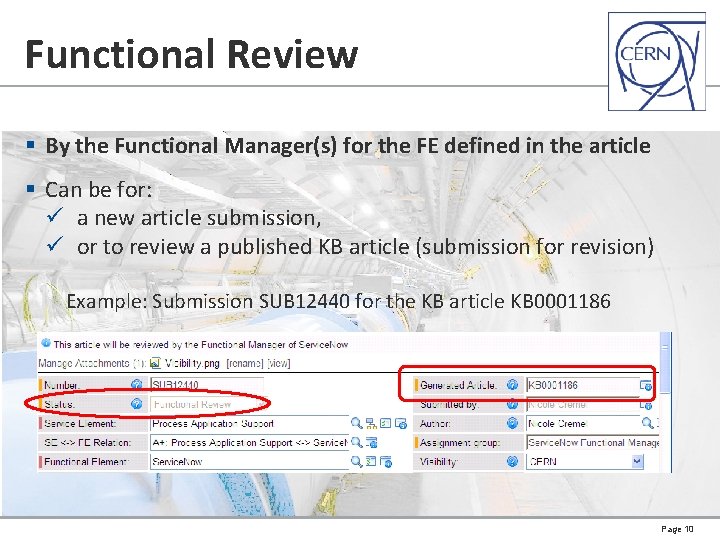Click the Manage Attachments link
This screenshot has width=720, height=540.
[84, 363]
